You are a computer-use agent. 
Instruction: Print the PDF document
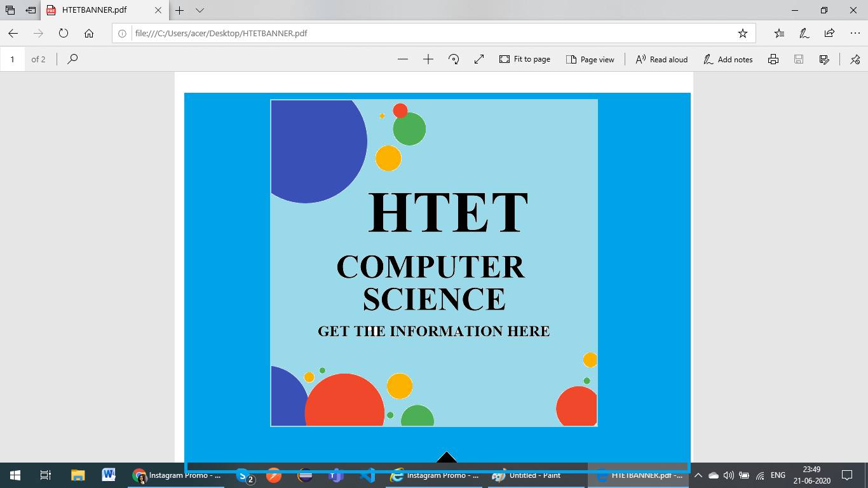click(x=773, y=59)
